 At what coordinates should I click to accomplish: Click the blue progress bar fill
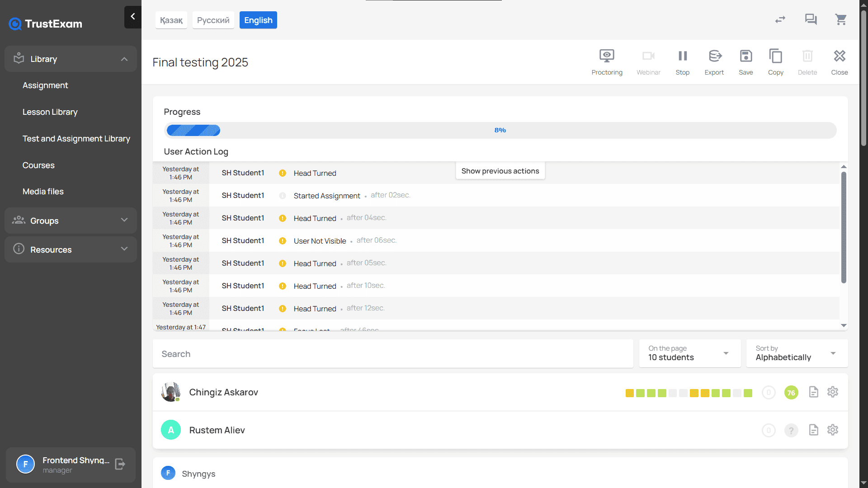point(193,131)
